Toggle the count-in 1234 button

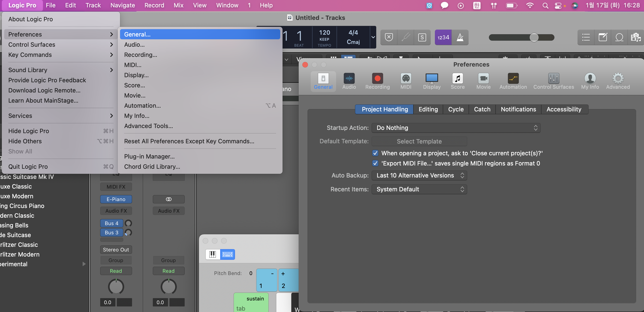tap(443, 38)
